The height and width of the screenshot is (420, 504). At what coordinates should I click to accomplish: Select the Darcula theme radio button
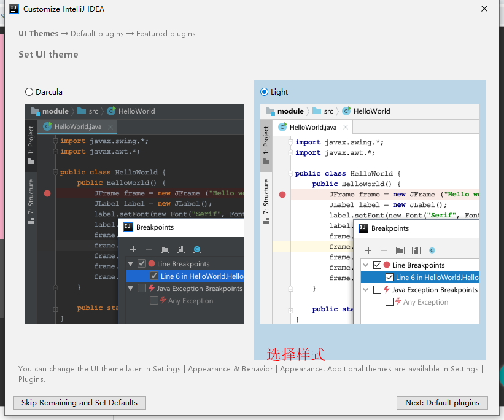click(x=29, y=92)
